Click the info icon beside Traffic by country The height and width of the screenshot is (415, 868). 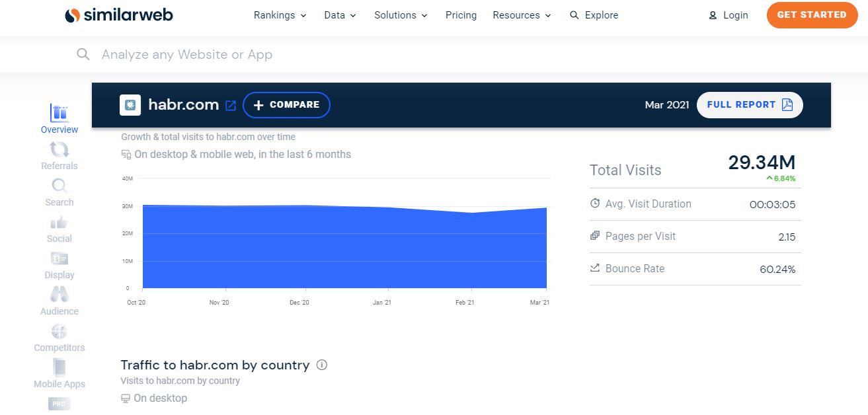click(322, 365)
